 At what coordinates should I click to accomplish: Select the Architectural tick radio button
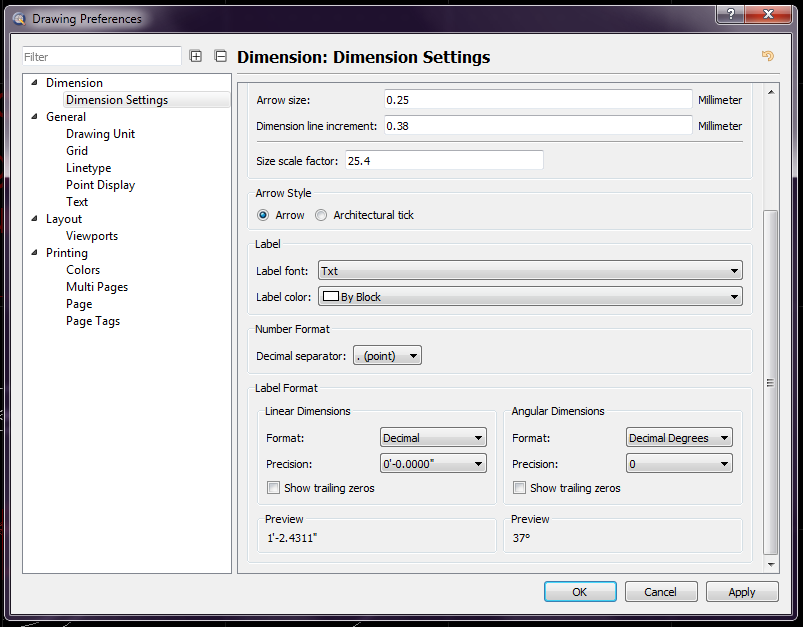pos(321,215)
